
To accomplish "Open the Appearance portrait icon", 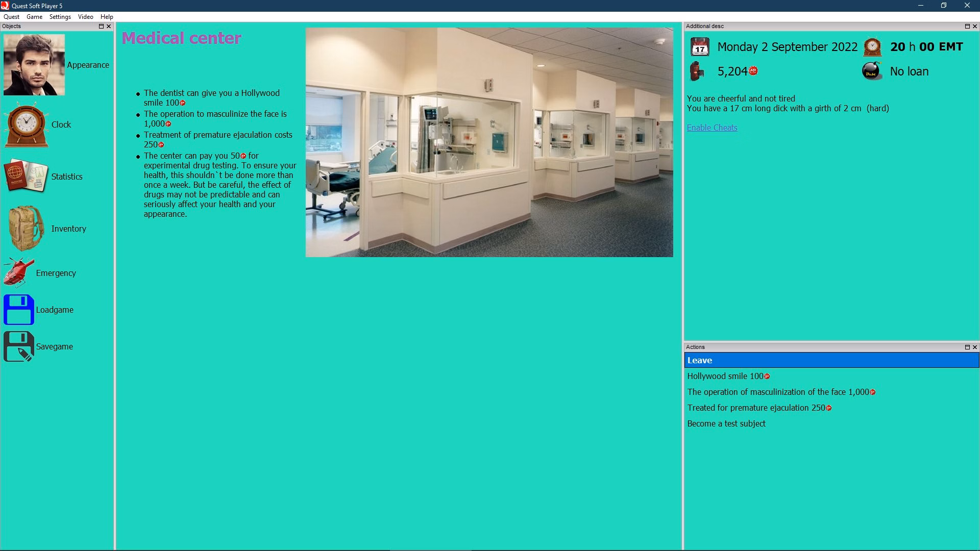I will (x=34, y=65).
